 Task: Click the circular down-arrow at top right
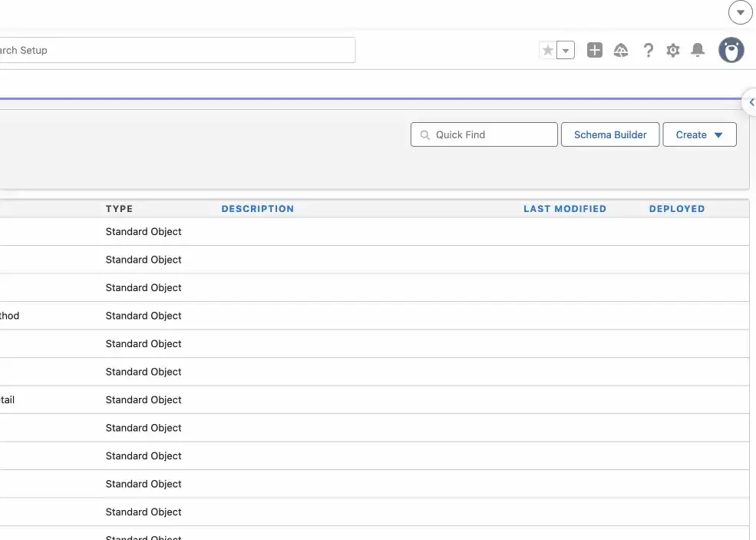point(740,12)
